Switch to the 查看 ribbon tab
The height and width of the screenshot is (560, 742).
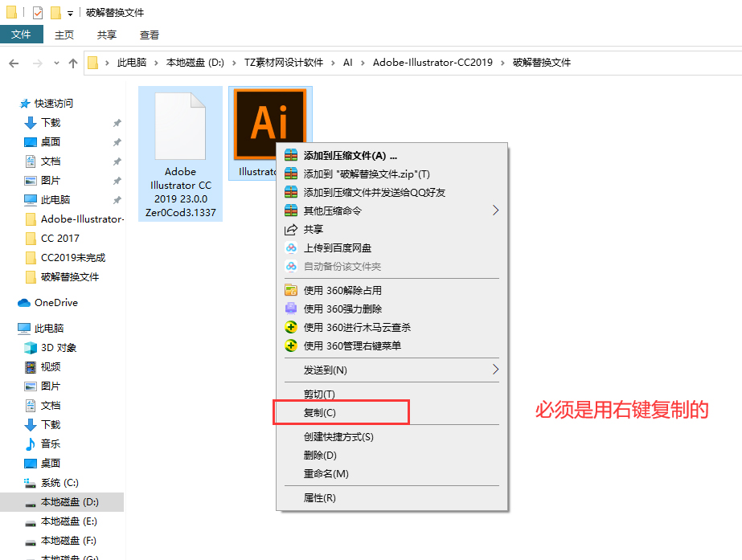coord(150,35)
